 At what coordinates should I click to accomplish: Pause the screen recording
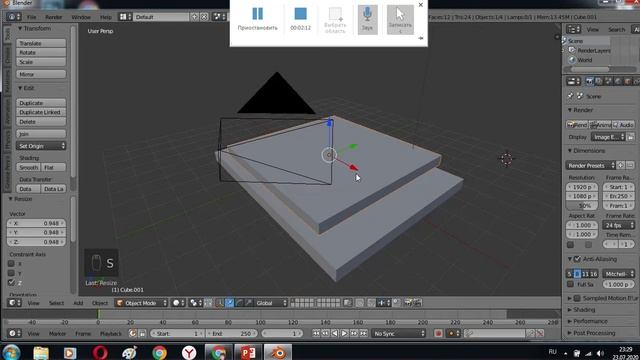pos(258,19)
